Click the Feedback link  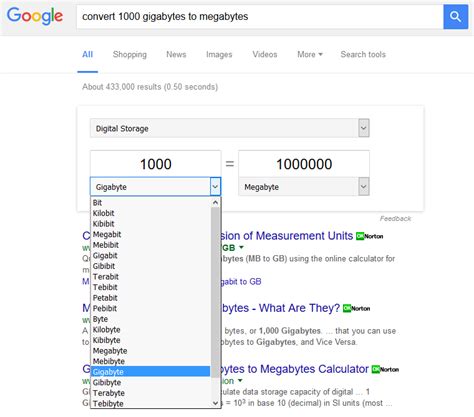click(x=395, y=219)
